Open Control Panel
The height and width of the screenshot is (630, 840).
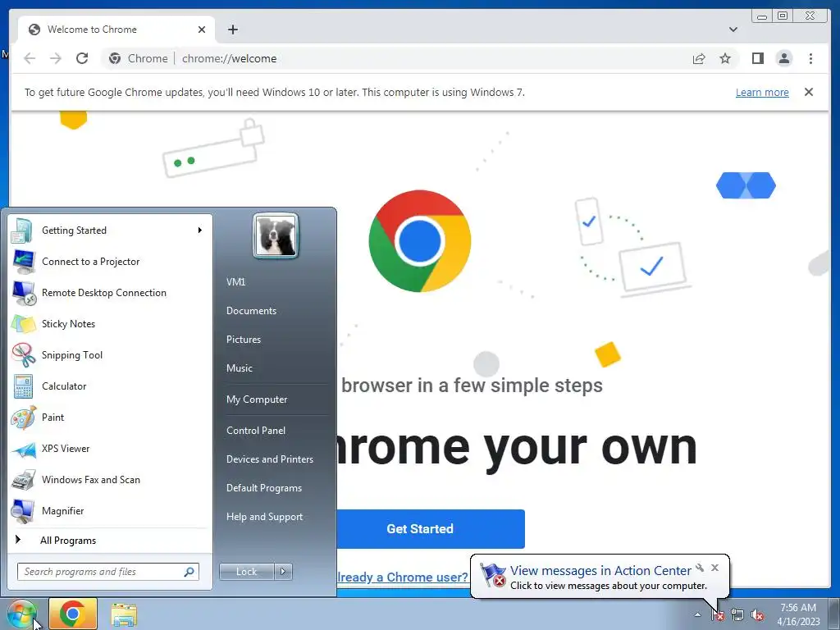256,430
